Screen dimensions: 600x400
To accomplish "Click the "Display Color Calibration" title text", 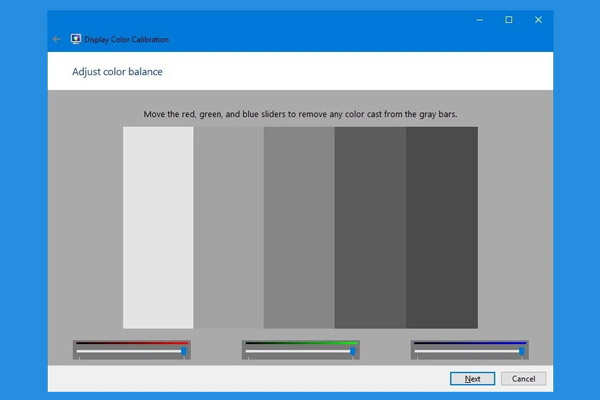I will [x=126, y=39].
